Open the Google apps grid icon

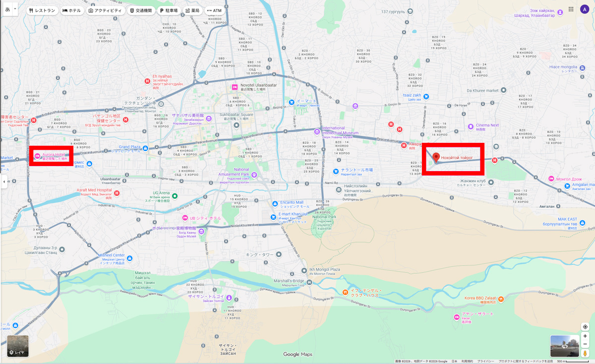pos(571,9)
